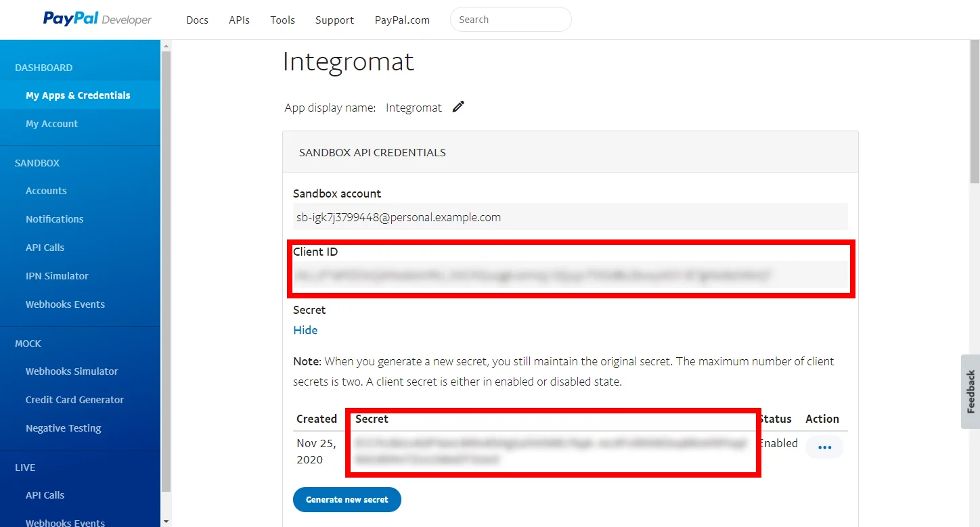Image resolution: width=980 pixels, height=527 pixels.
Task: Open Credit Card Generator
Action: click(80, 400)
